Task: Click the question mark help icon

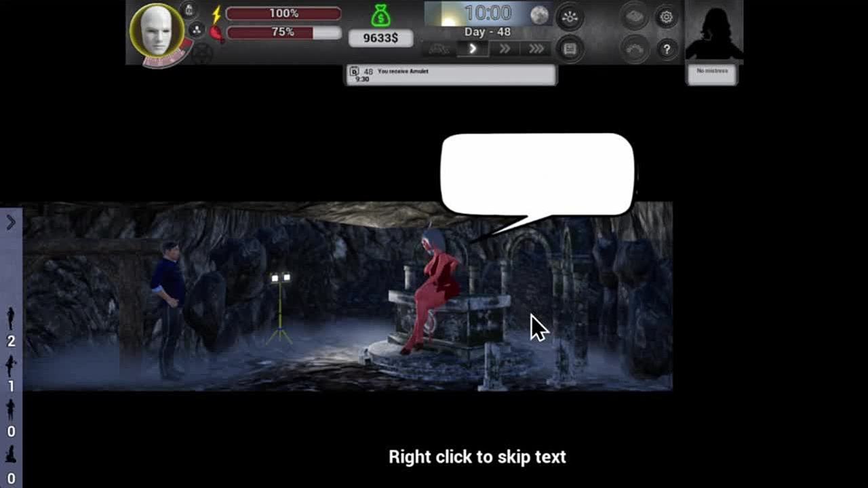Action: pos(666,49)
